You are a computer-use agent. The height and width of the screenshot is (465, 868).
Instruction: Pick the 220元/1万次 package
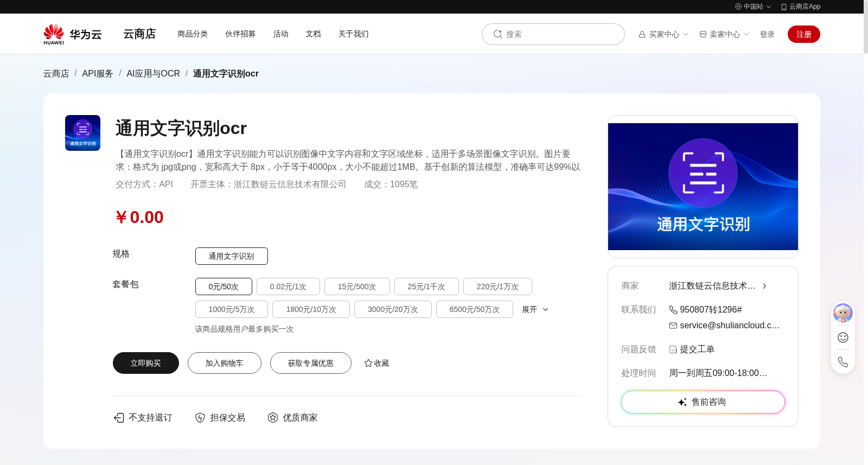(497, 286)
